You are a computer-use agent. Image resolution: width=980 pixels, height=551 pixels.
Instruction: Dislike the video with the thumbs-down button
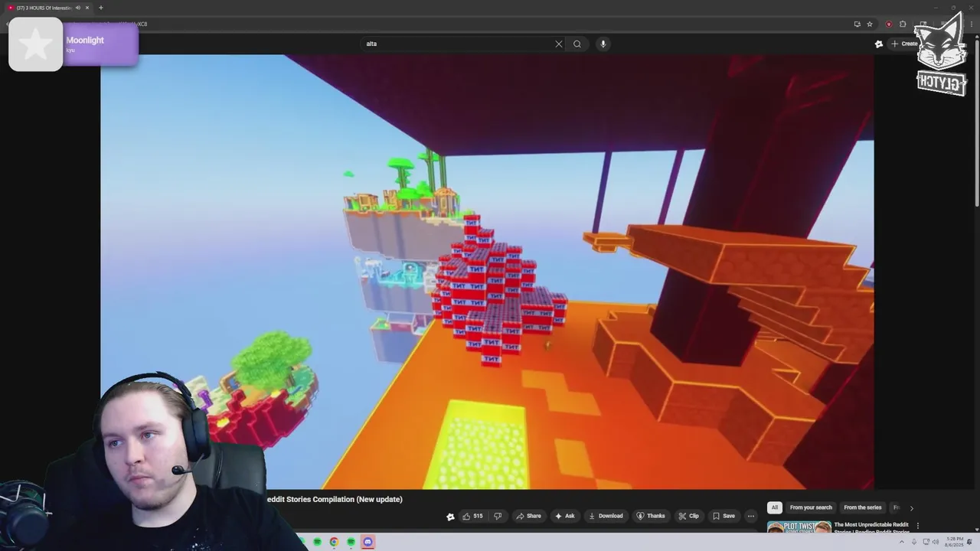tap(498, 516)
